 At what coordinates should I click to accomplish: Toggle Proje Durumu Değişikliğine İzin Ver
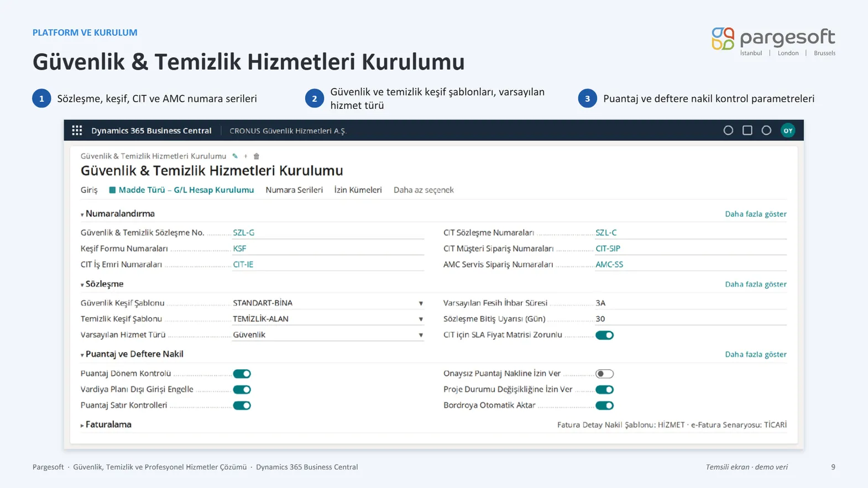click(x=605, y=390)
